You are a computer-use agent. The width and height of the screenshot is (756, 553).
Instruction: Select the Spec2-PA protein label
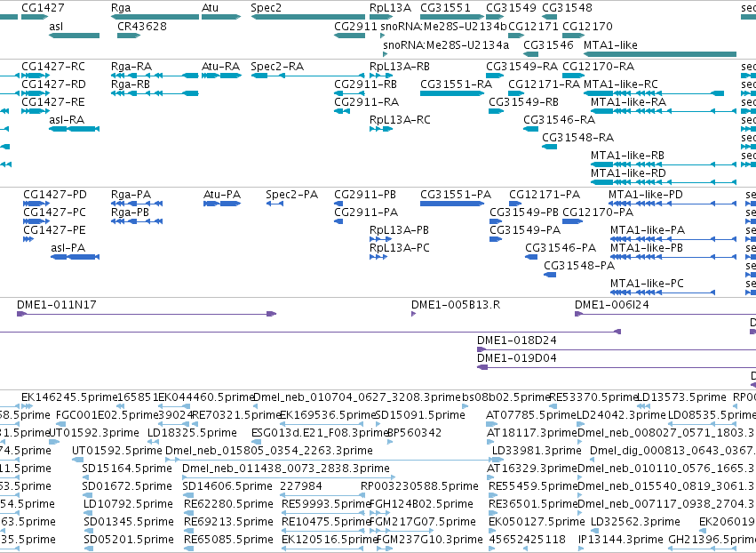point(291,195)
